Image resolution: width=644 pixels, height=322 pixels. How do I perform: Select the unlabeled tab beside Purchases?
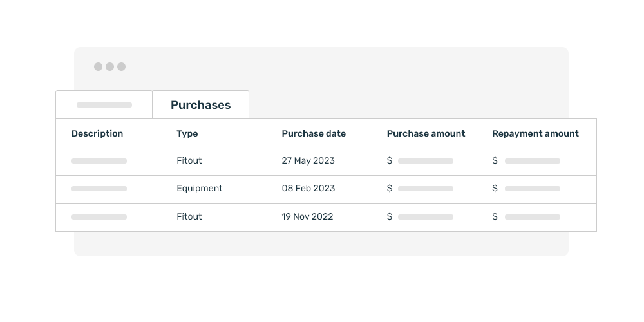[104, 105]
